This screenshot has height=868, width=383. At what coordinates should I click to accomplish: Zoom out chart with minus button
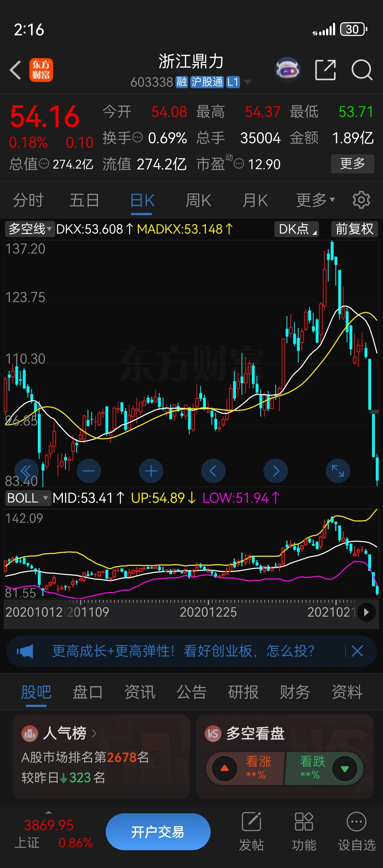click(x=89, y=470)
